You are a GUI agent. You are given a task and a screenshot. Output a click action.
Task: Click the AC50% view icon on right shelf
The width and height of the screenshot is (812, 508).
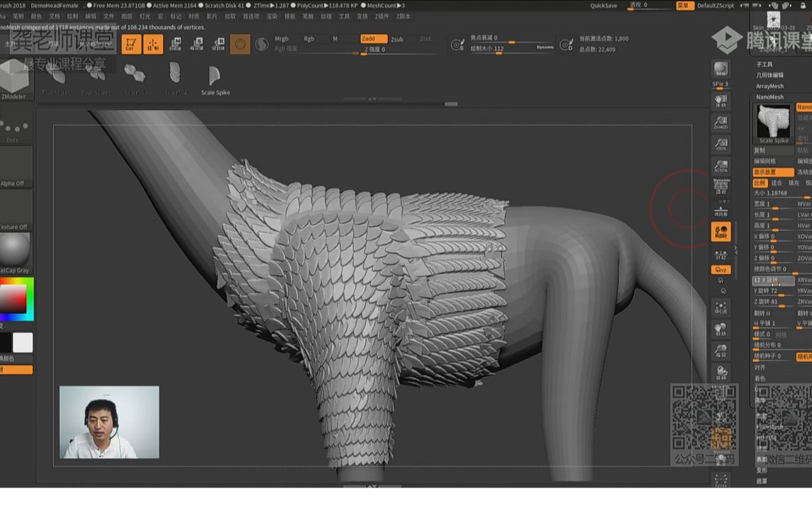pos(721,166)
